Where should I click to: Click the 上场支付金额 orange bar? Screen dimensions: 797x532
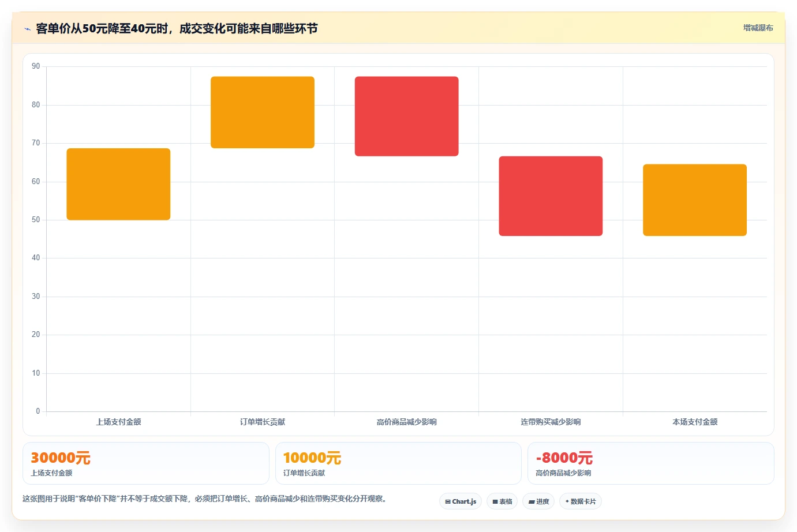pyautogui.click(x=118, y=184)
